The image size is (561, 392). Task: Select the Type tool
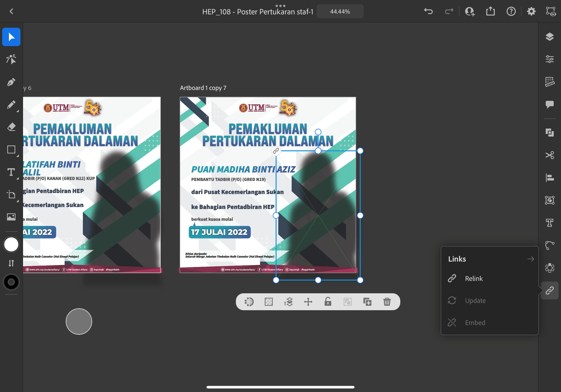click(11, 172)
